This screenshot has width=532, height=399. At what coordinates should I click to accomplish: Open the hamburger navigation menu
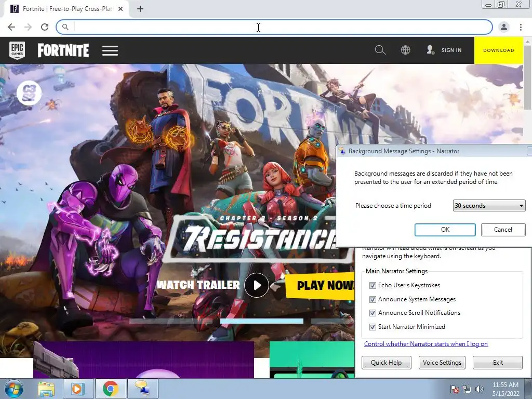click(110, 50)
